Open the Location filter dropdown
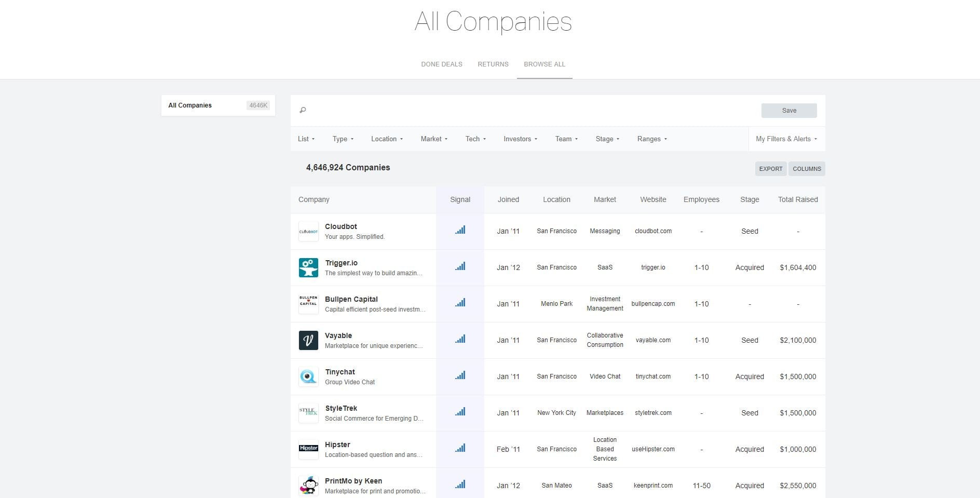This screenshot has width=980, height=498. (x=387, y=139)
